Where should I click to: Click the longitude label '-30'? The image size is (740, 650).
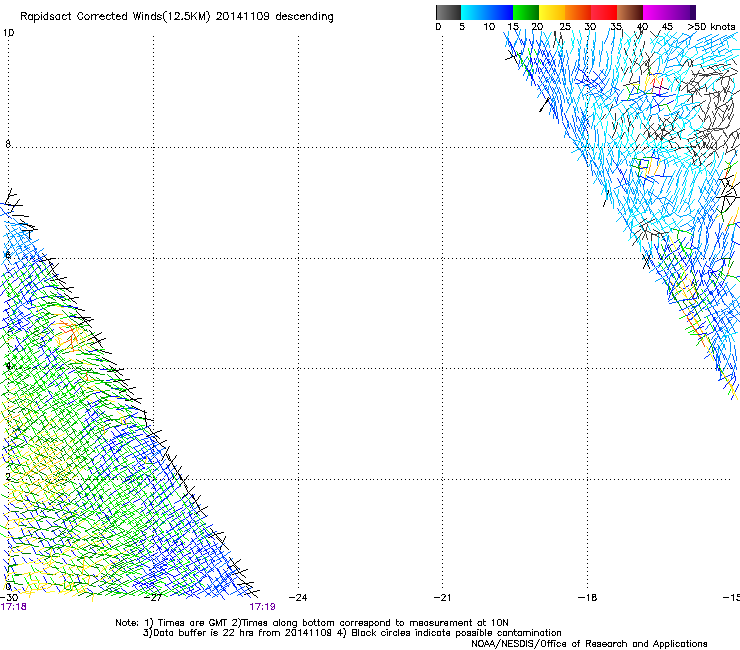point(8,597)
